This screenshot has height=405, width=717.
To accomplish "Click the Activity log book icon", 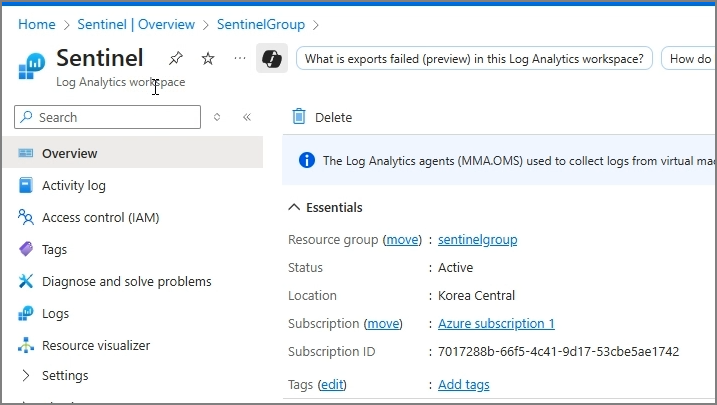I will (26, 185).
